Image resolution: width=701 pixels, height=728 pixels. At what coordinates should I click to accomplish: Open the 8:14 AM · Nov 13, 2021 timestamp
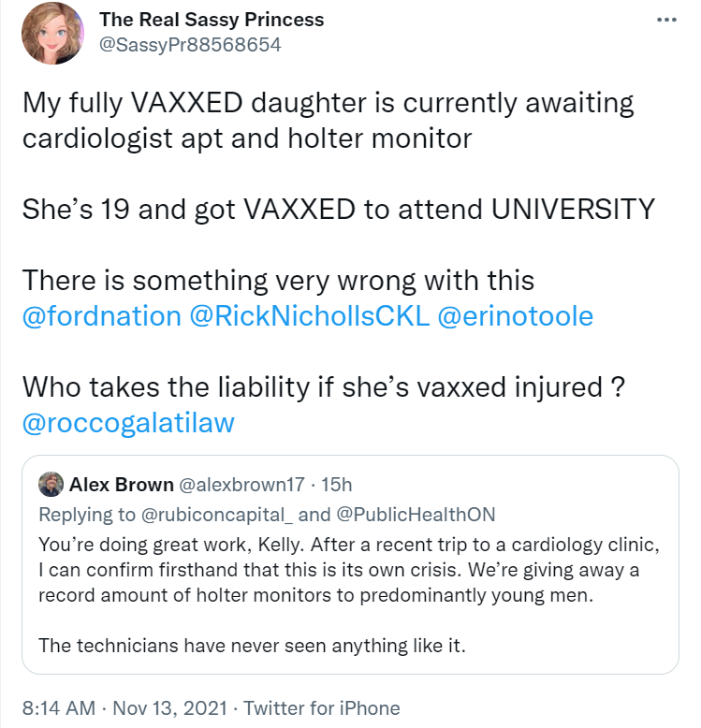117,707
